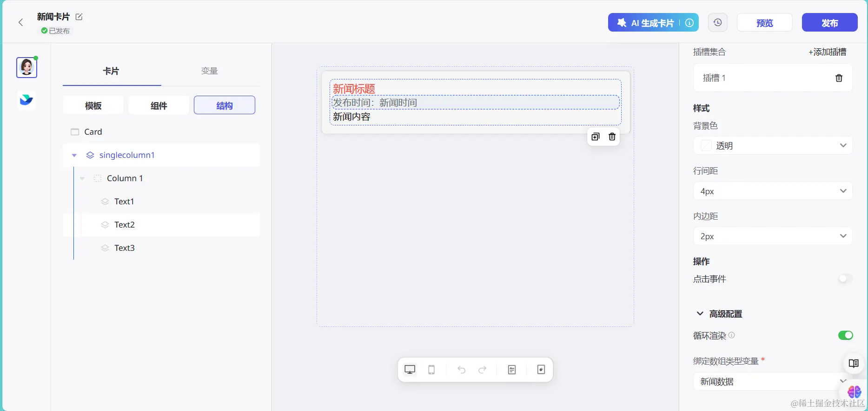The image size is (868, 411).
Task: Open the blue bird app icon in the sidebar
Action: tap(27, 99)
